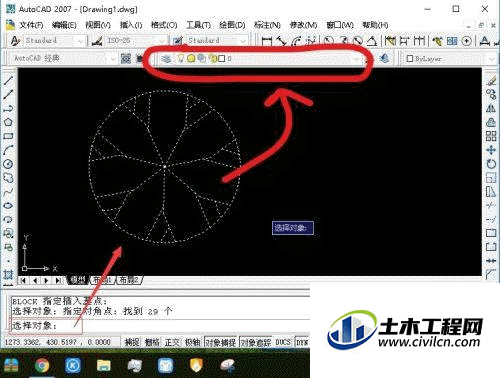The height and width of the screenshot is (378, 500).
Task: Select the Move modify tool
Action: pyautogui.click(x=491, y=150)
